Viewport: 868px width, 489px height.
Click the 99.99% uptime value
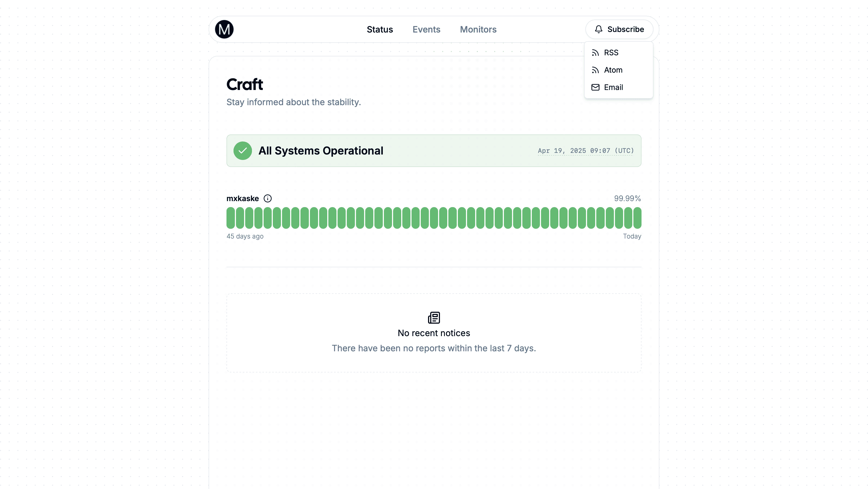pyautogui.click(x=627, y=198)
